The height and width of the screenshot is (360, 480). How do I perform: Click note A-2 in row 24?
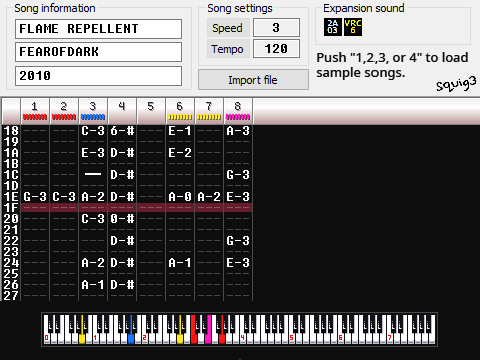coord(93,263)
